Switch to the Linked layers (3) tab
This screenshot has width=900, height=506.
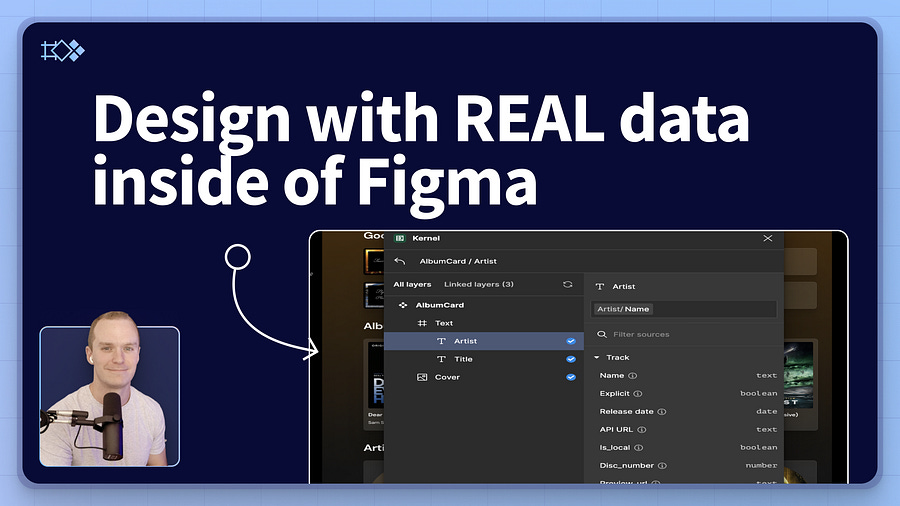click(x=479, y=285)
